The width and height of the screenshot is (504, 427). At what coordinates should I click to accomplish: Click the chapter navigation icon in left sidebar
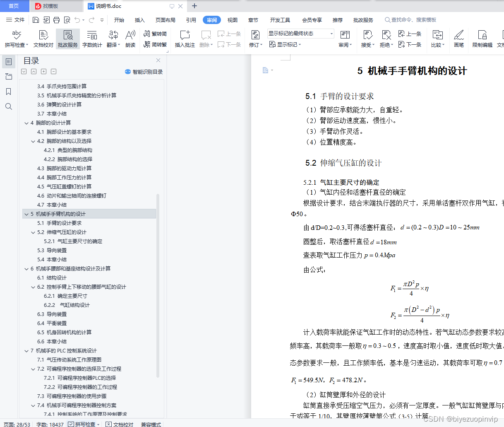pyautogui.click(x=8, y=77)
